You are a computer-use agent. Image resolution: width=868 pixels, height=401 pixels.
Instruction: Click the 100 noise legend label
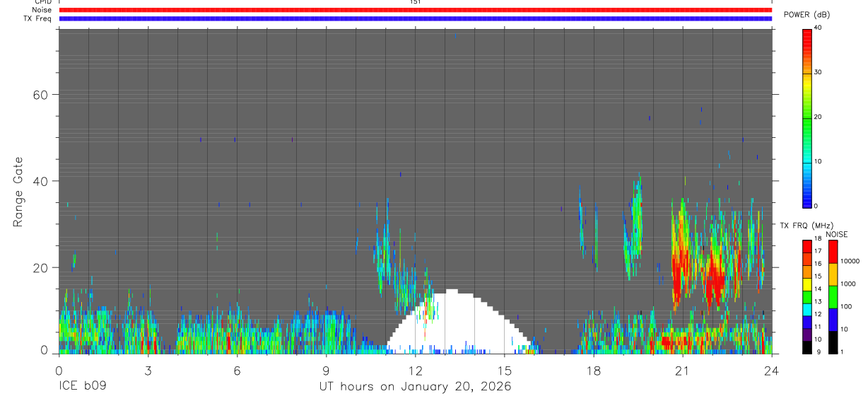coord(845,306)
